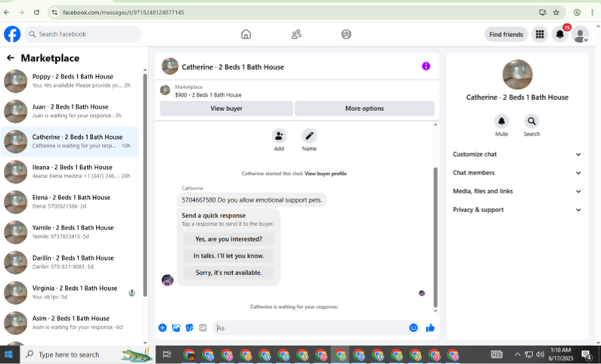This screenshot has width=601, height=364.
Task: Open the Facebook logo home link
Action: (x=12, y=34)
